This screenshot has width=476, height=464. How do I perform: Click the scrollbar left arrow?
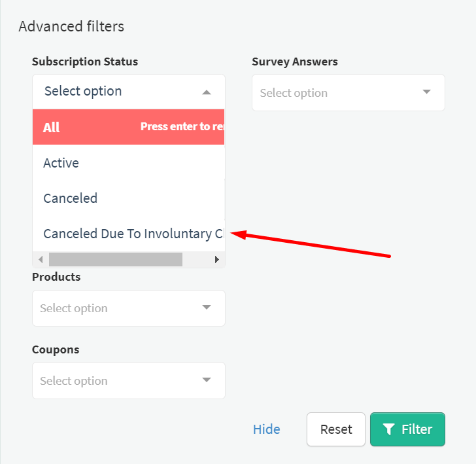(x=41, y=260)
